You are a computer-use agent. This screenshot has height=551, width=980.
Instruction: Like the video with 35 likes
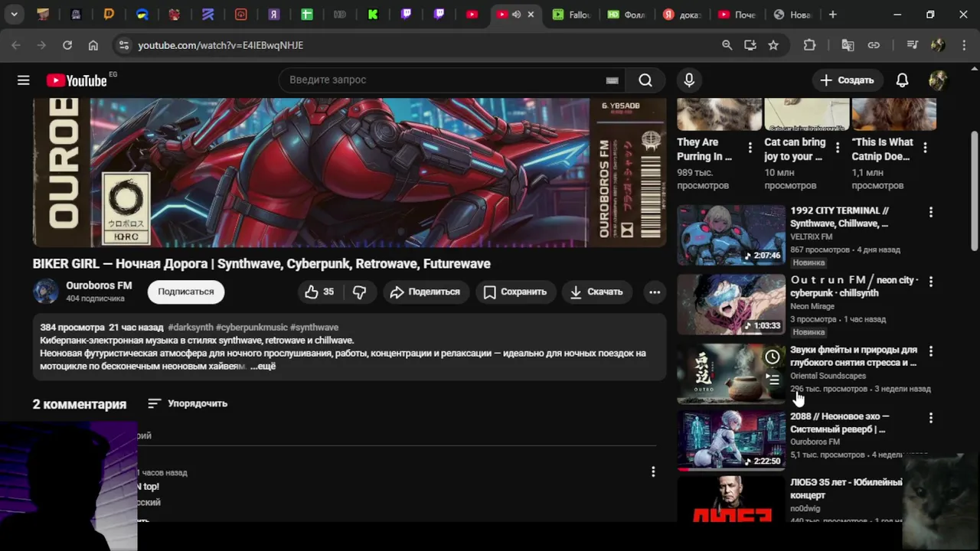click(319, 292)
